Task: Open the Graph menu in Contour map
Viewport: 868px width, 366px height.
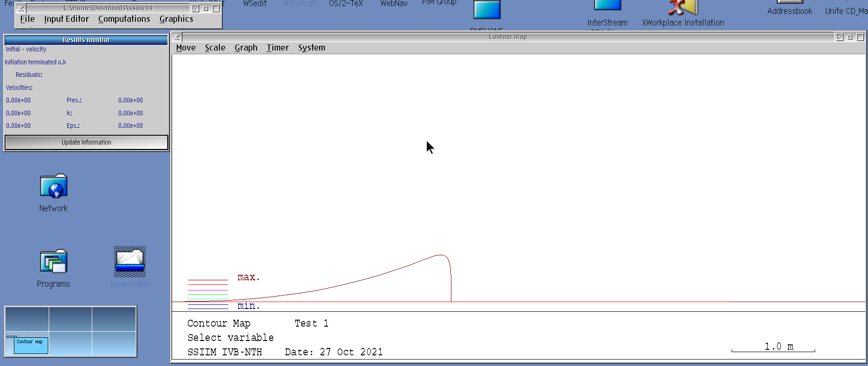Action: [x=246, y=48]
